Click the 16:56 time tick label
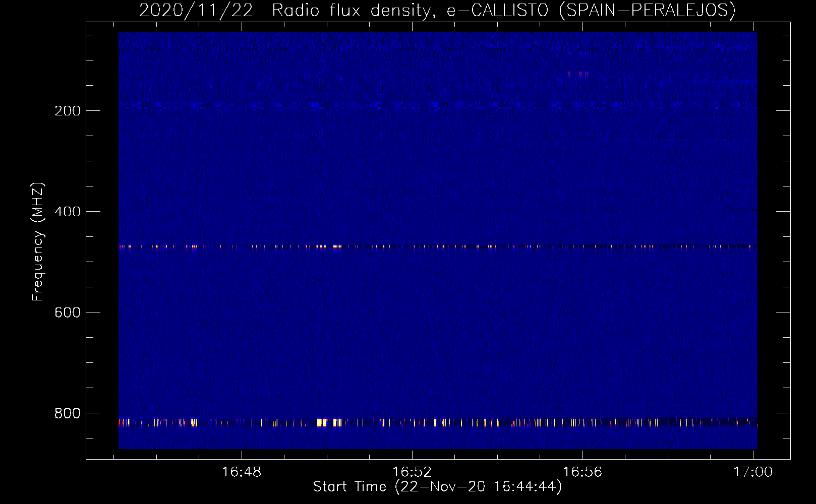Viewport: 816px width, 504px height. (x=582, y=472)
